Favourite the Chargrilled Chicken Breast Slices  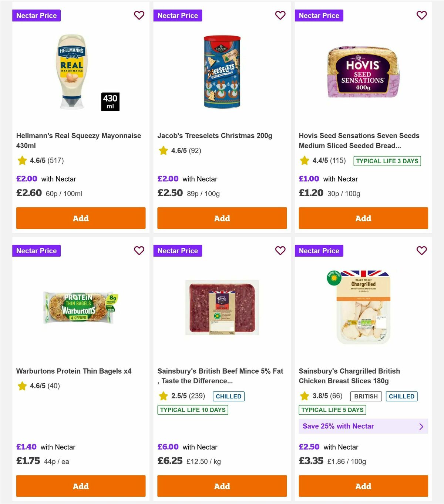tap(421, 251)
